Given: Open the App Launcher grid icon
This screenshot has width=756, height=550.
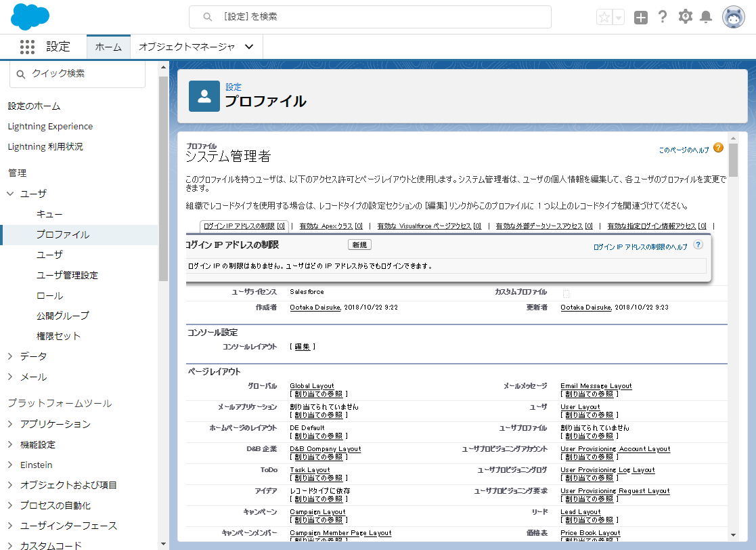Looking at the screenshot, I should [x=28, y=46].
